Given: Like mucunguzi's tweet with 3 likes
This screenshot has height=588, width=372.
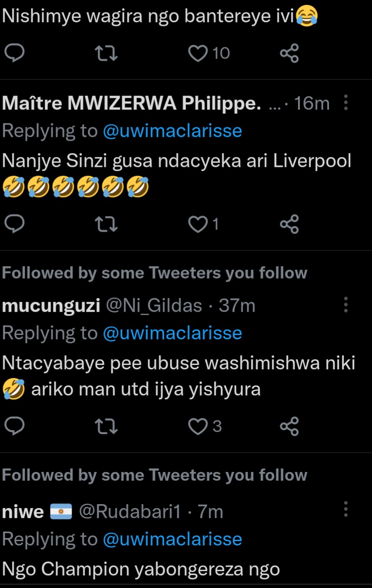Looking at the screenshot, I should pos(198,426).
